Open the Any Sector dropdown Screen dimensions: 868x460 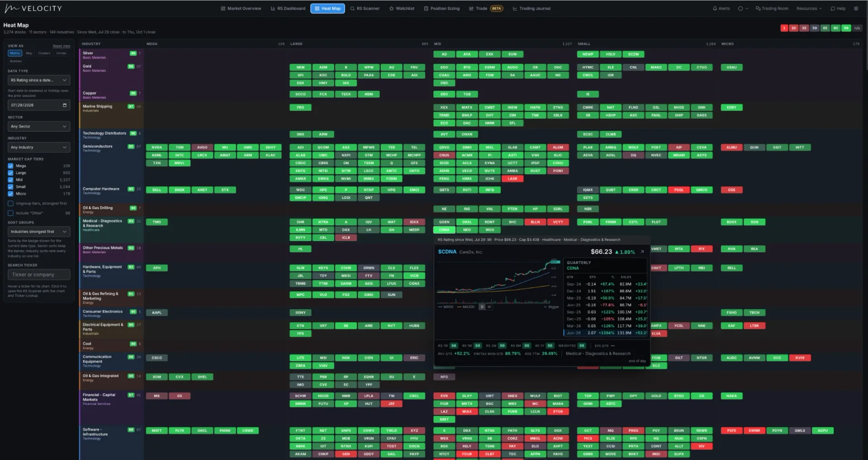click(x=39, y=127)
